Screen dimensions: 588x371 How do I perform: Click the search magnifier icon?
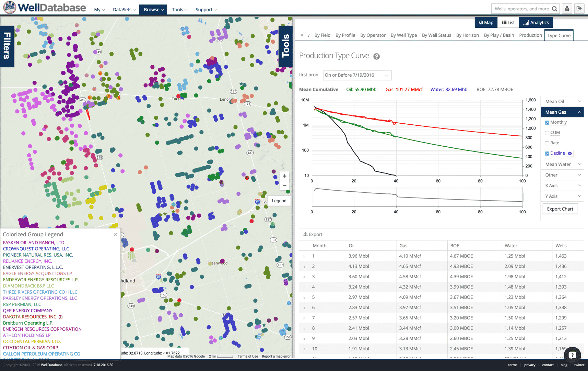coord(555,9)
